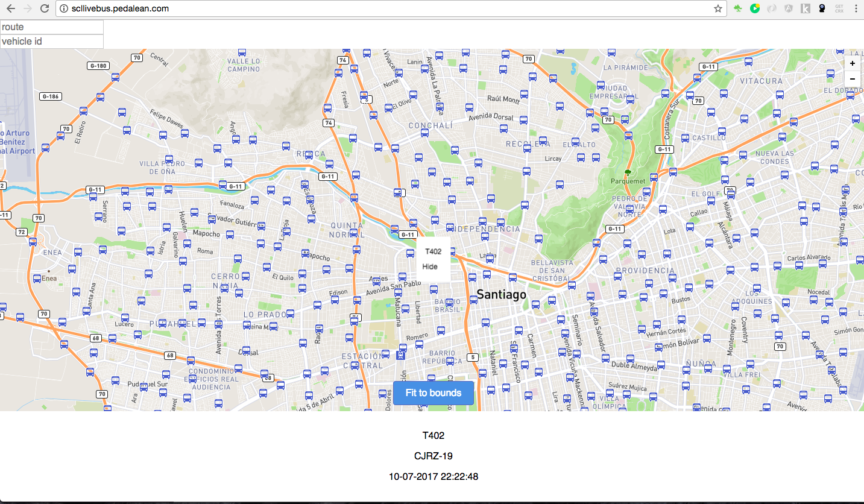Reload the live bus page
This screenshot has width=864, height=504.
tap(44, 8)
